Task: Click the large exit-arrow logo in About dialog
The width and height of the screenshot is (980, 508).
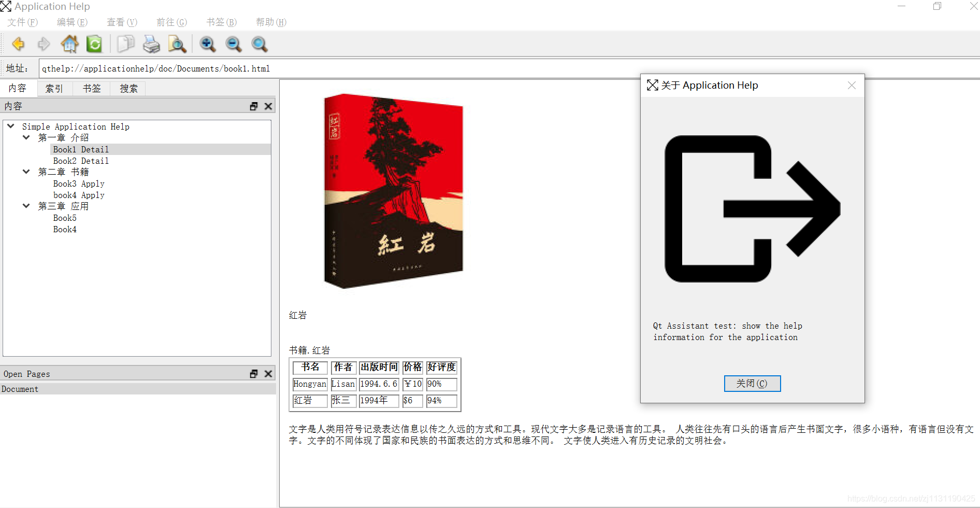Action: [752, 209]
